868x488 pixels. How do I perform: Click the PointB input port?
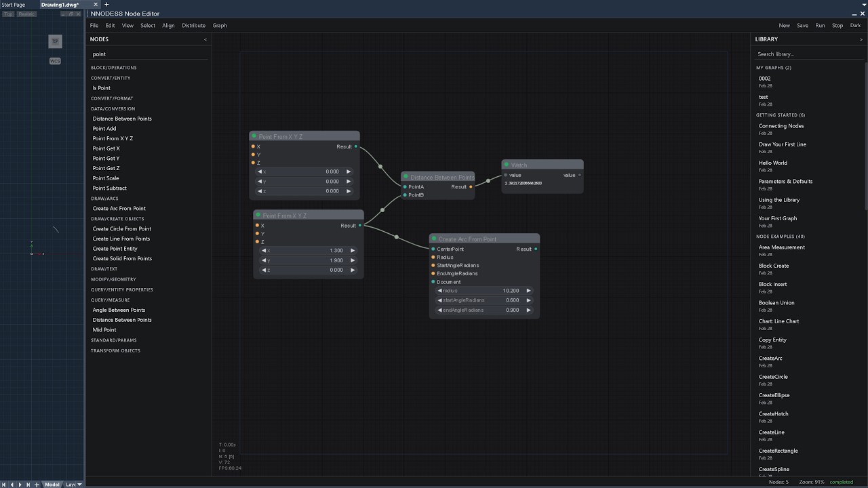tap(405, 195)
